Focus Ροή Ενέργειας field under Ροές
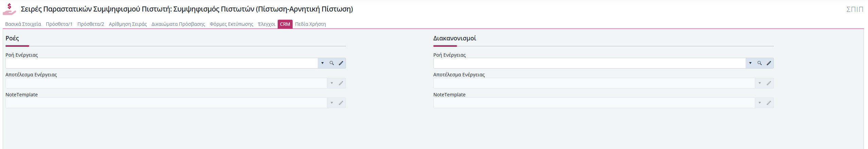The image size is (868, 149). point(161,63)
